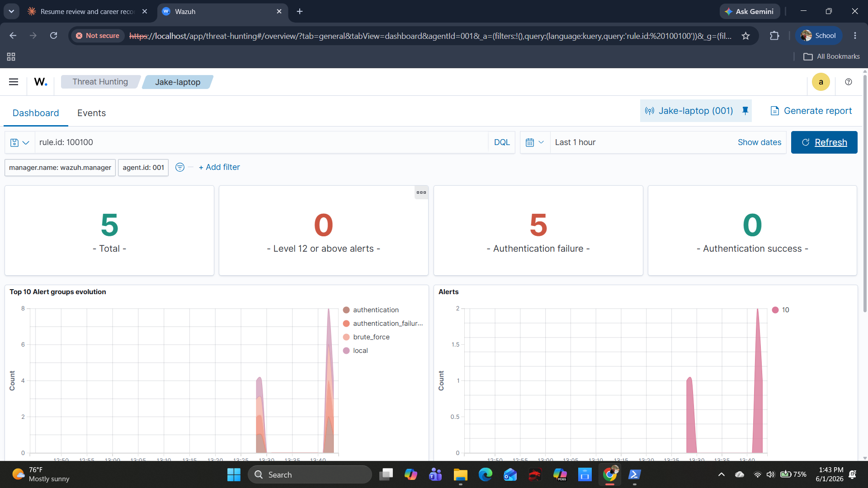
Task: Open the tab search dropdown arrow
Action: [x=11, y=11]
